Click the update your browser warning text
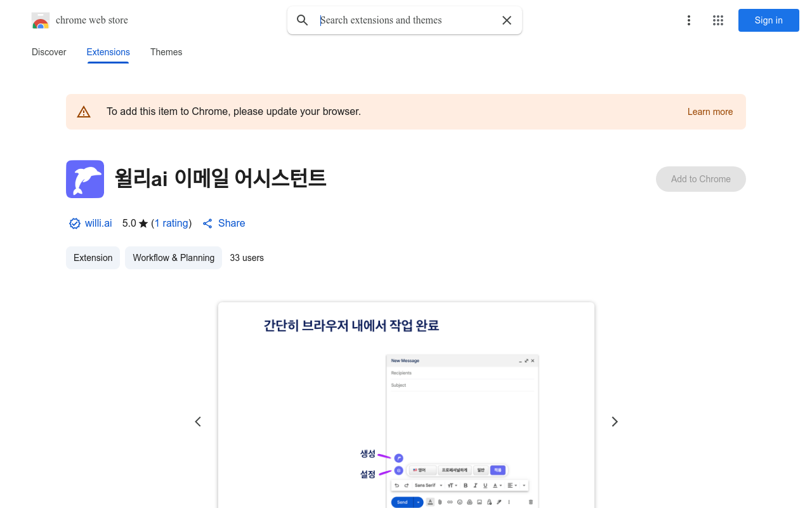This screenshot has height=508, width=812. 233,112
